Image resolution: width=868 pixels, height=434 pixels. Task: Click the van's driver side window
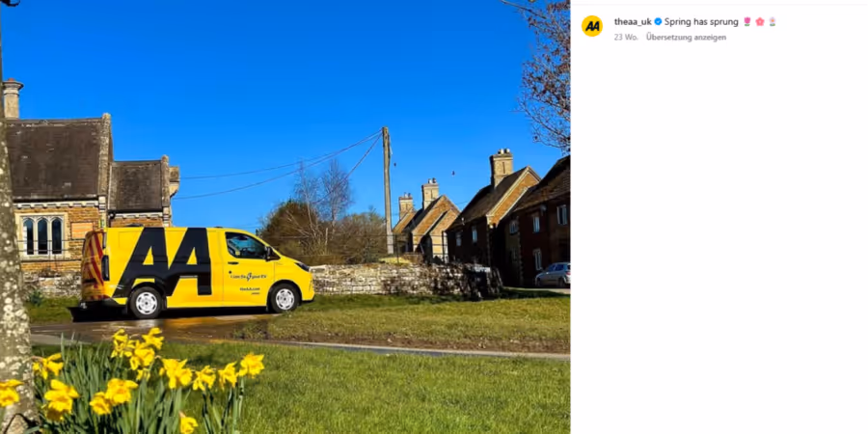(x=245, y=246)
